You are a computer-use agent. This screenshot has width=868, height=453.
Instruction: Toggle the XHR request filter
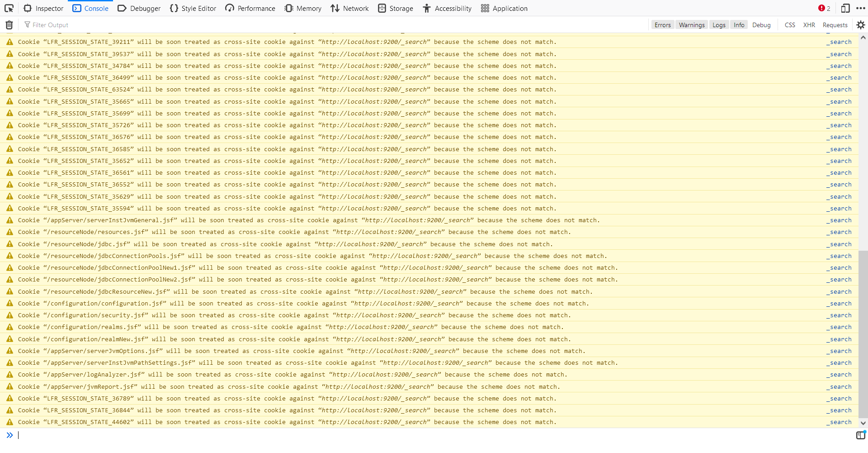click(x=809, y=25)
